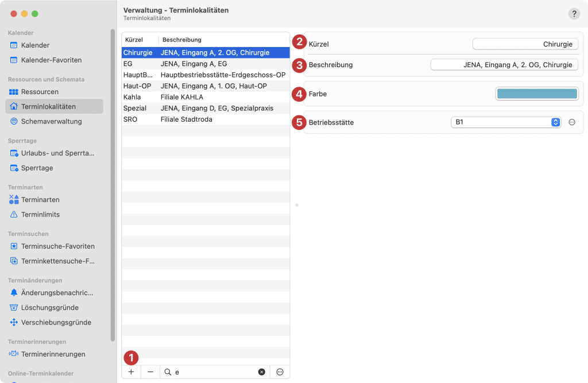Sort list by Beschreibung column header
The height and width of the screenshot is (383, 588).
182,40
